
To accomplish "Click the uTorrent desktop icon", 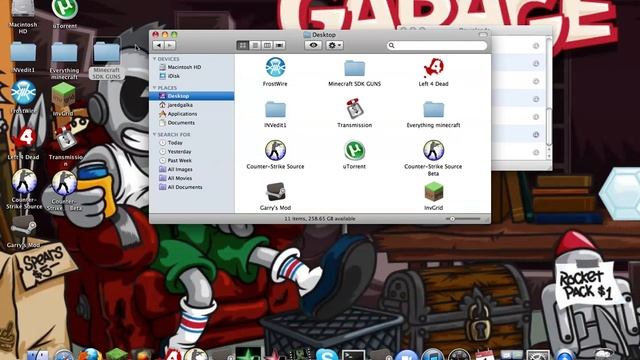I will [64, 9].
